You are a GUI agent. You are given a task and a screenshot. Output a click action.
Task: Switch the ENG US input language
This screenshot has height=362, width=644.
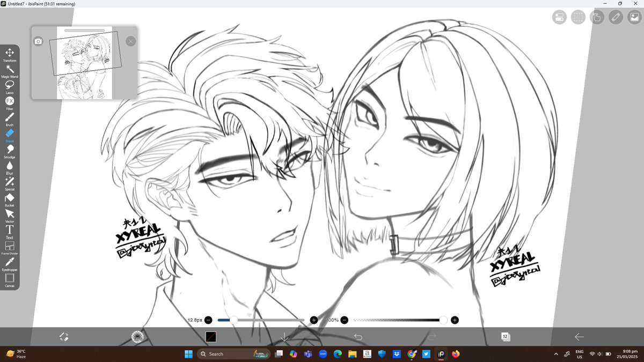click(579, 354)
